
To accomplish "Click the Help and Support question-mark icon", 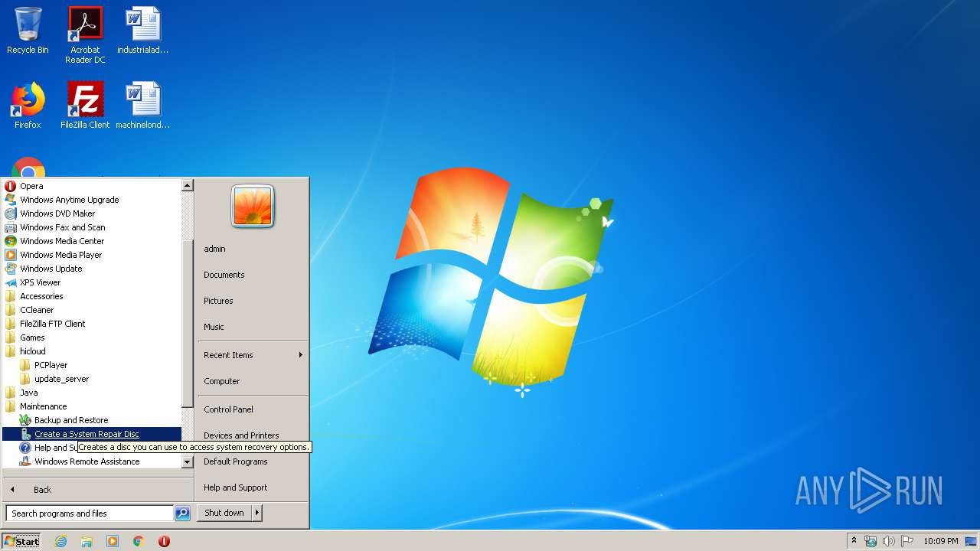I will point(25,448).
